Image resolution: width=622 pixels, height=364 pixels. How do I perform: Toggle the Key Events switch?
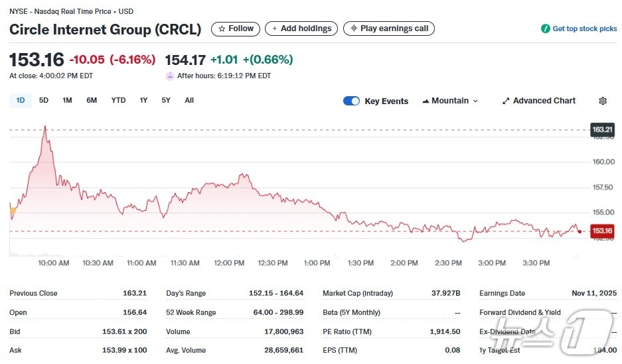tap(352, 101)
